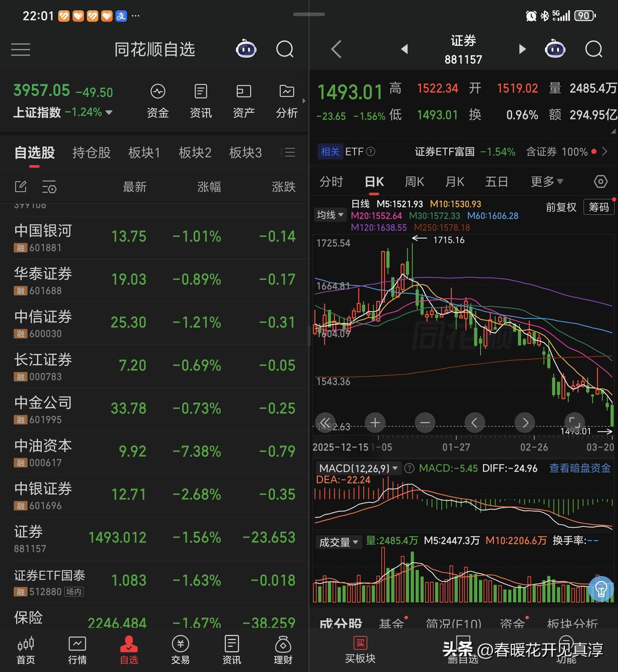Sort watchlist by 涨跌 column
This screenshot has width=618, height=672.
[x=283, y=187]
